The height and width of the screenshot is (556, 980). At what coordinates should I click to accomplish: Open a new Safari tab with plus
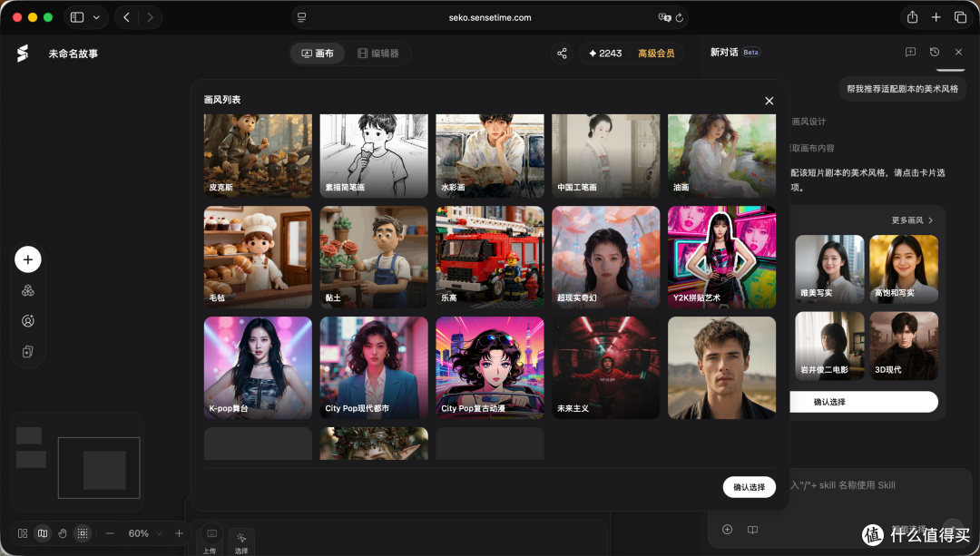tap(936, 17)
